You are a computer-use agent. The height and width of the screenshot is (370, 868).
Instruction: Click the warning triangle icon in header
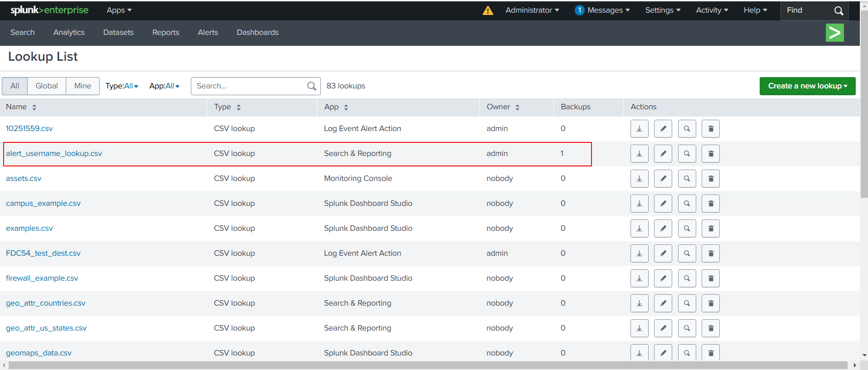coord(488,10)
